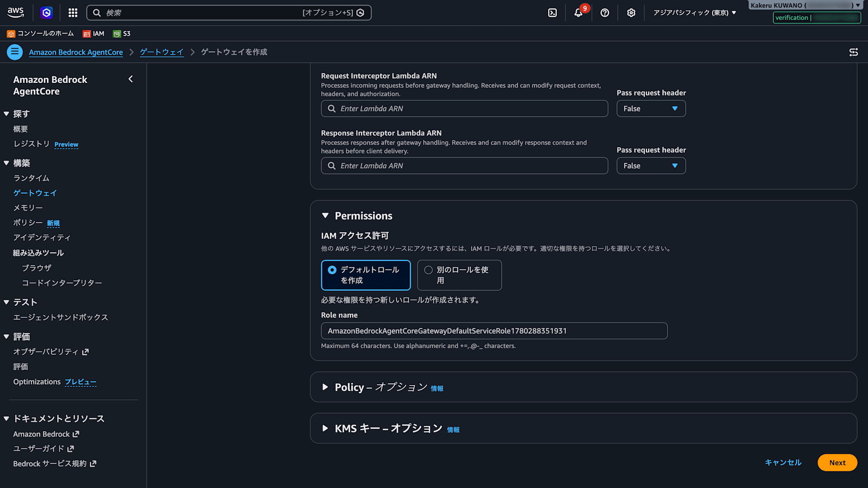Click the verification session badge
Screen dimensions: 868x488
coord(817,18)
